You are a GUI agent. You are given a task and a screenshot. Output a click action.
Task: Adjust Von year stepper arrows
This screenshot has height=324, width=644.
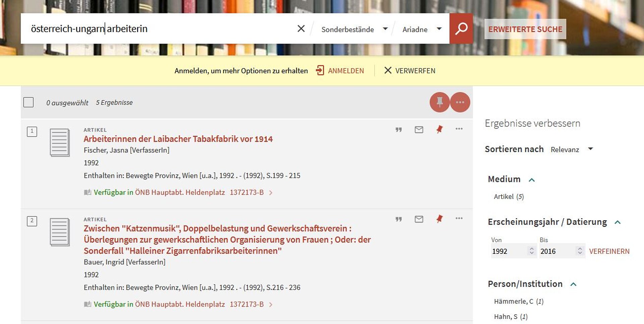coord(531,251)
